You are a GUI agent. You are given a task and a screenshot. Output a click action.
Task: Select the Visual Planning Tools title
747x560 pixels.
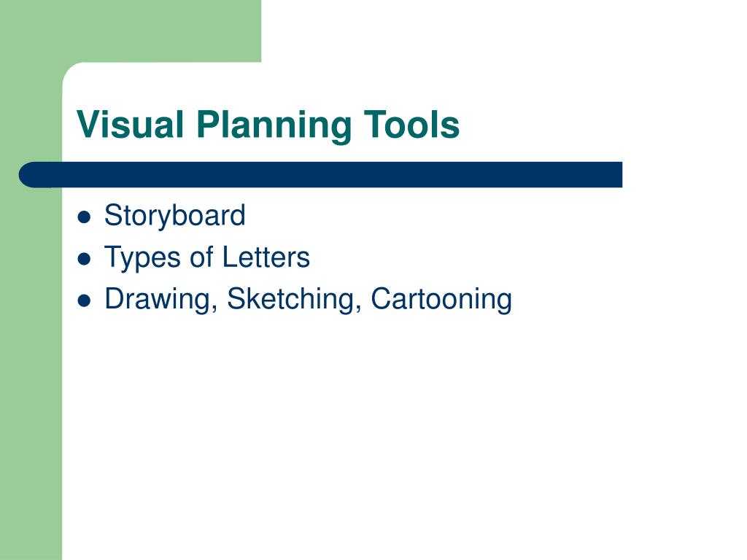pyautogui.click(x=268, y=125)
